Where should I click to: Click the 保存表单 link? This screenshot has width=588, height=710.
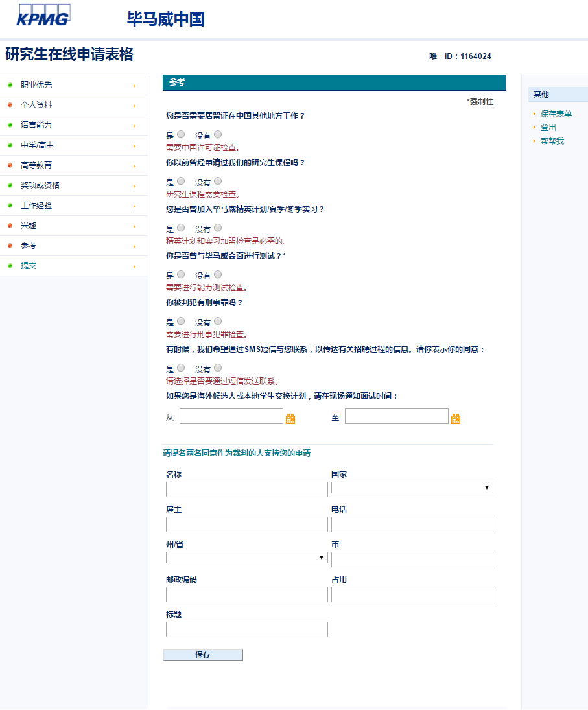tap(556, 113)
